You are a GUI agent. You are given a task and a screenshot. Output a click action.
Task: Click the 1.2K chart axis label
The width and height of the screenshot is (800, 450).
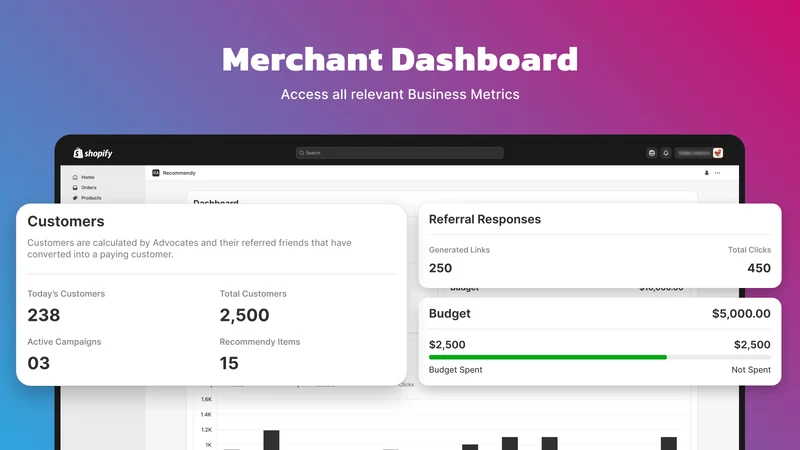[x=206, y=430]
